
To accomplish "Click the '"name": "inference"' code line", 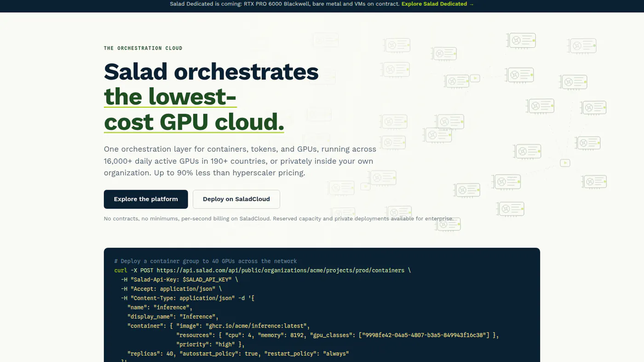I will point(160,307).
